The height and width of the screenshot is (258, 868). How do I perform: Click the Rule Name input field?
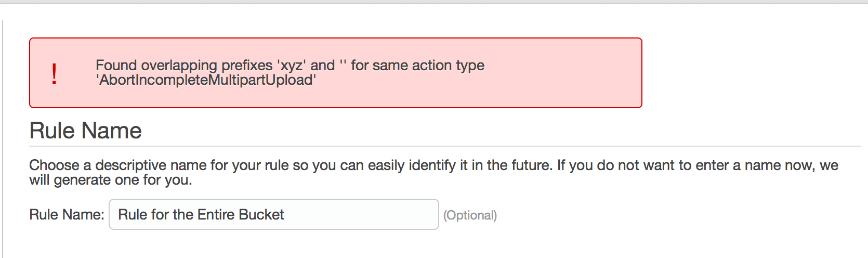coord(273,214)
